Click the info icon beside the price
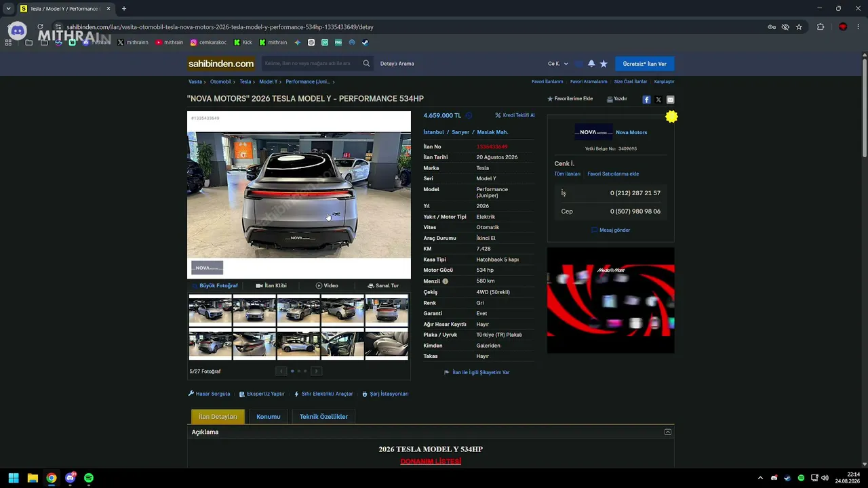868x488 pixels. [x=469, y=116]
